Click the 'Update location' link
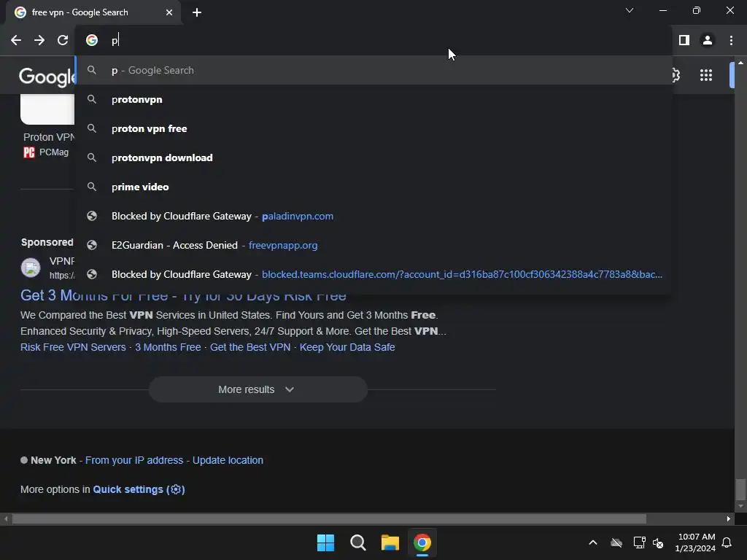Image resolution: width=747 pixels, height=560 pixels. [x=228, y=461]
